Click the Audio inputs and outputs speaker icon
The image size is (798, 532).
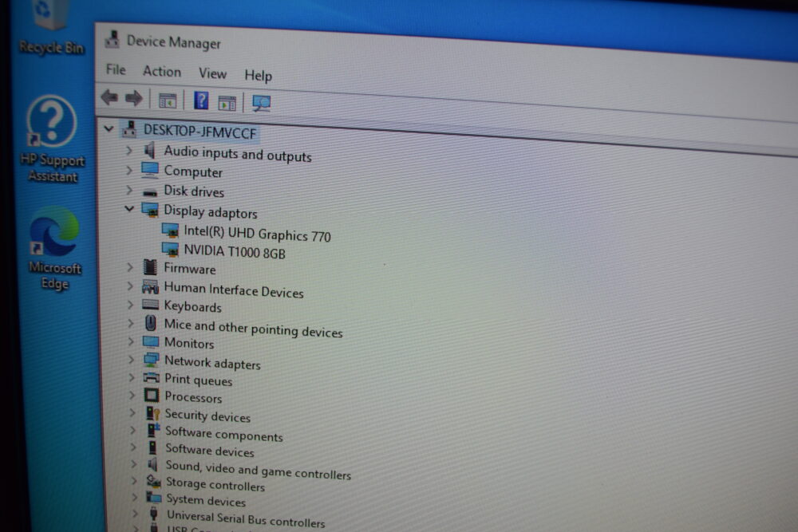click(x=149, y=150)
